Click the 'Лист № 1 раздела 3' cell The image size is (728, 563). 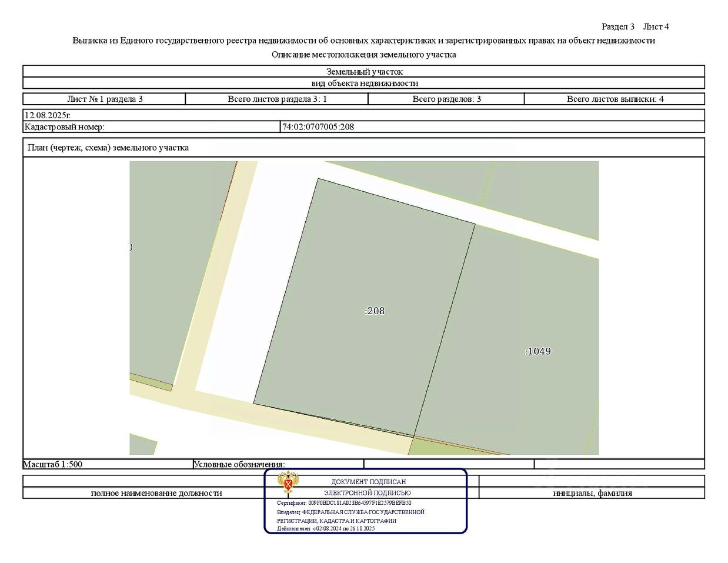point(105,99)
